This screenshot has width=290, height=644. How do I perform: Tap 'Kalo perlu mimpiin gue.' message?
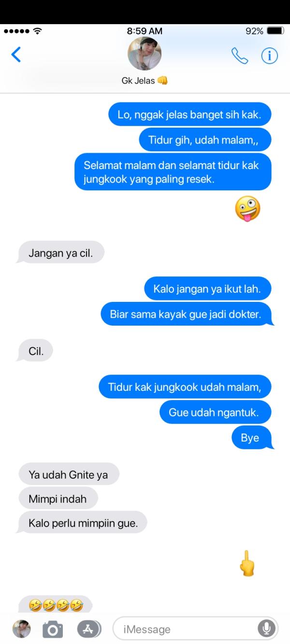coord(82,522)
